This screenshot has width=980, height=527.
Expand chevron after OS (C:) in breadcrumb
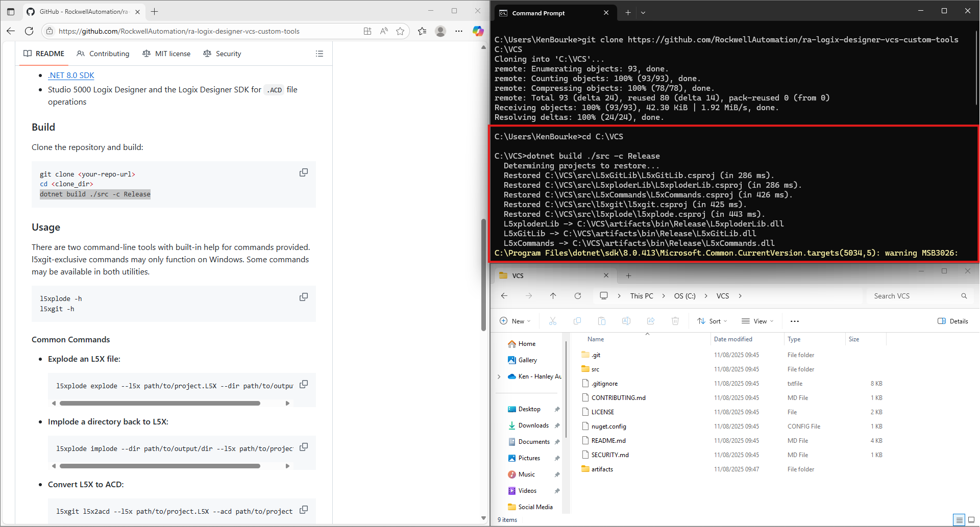click(x=706, y=296)
